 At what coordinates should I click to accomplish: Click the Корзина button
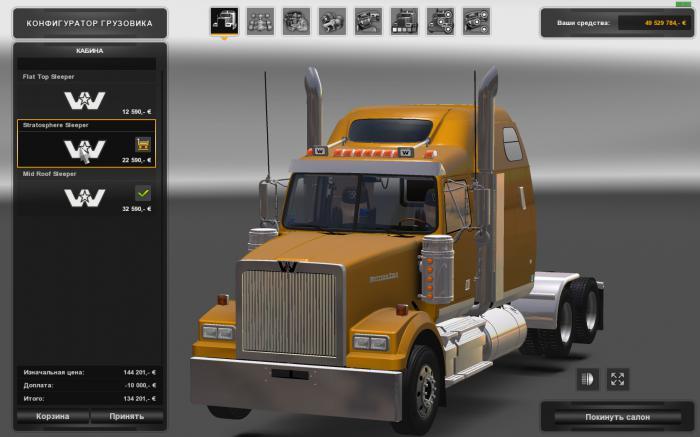(x=53, y=416)
